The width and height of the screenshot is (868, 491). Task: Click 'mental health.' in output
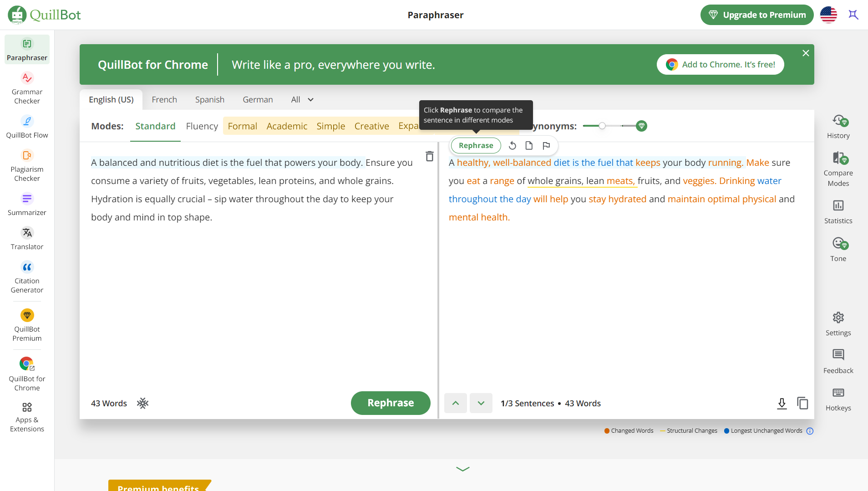point(479,217)
